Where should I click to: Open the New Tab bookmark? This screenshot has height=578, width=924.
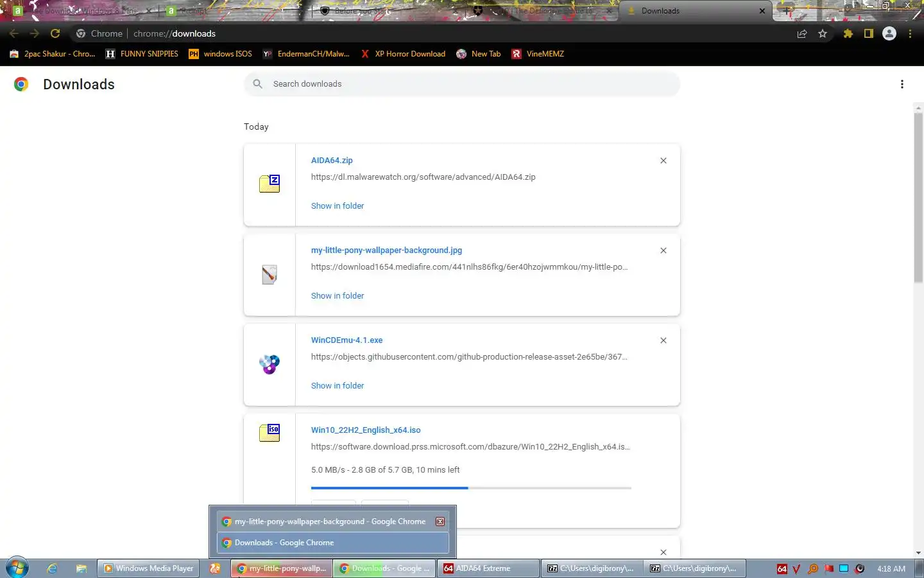point(479,54)
